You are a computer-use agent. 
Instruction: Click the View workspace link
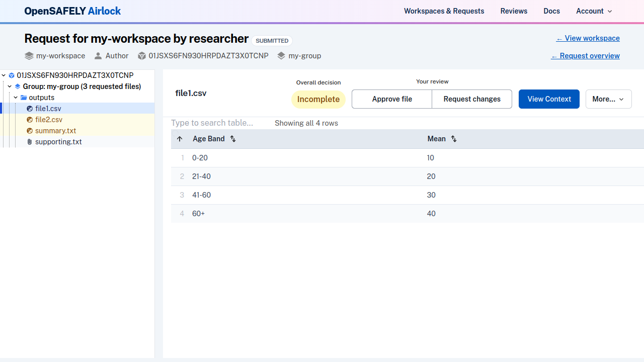(x=588, y=38)
